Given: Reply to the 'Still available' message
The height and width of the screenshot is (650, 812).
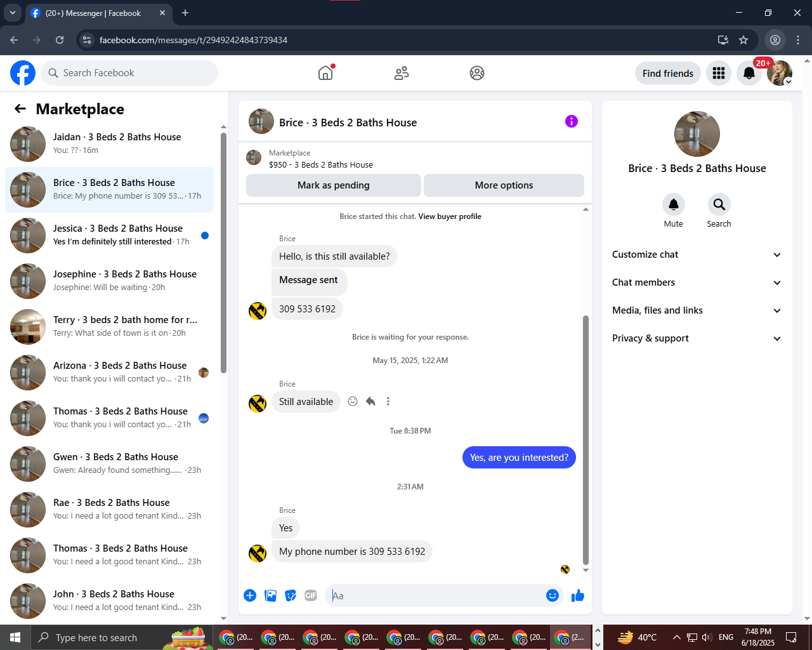Looking at the screenshot, I should tap(370, 401).
